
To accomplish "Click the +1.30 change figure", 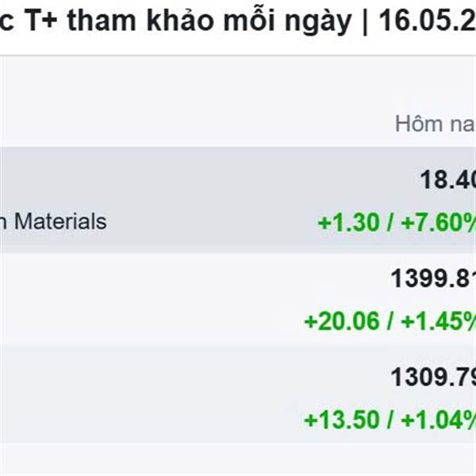I will 348,222.
